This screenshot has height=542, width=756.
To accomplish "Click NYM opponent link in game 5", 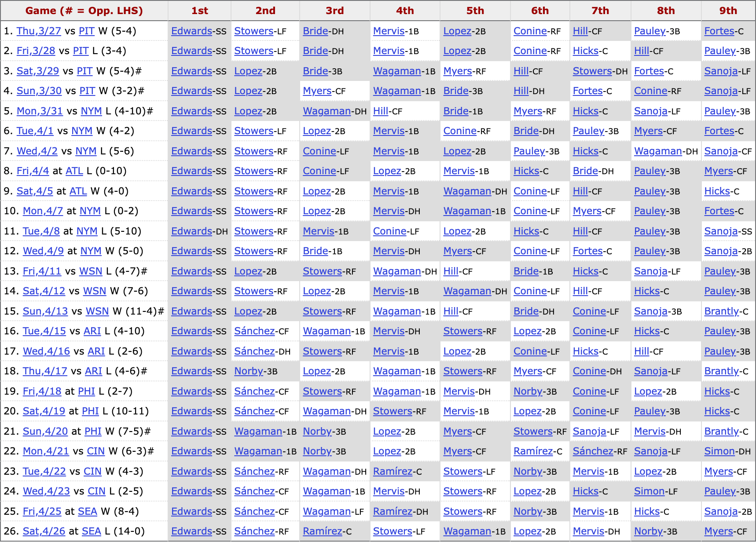I will (x=92, y=111).
